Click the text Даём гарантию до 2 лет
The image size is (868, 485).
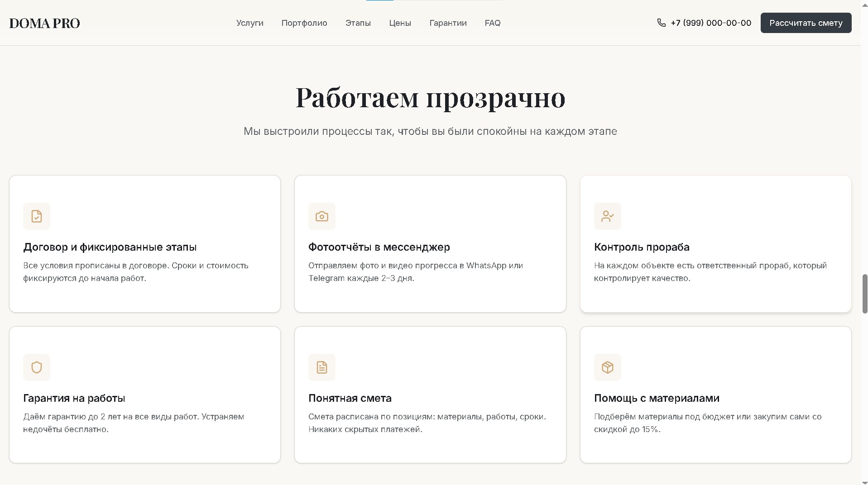[134, 423]
